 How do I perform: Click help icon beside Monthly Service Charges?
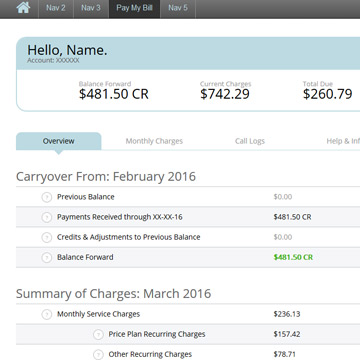pyautogui.click(x=47, y=314)
